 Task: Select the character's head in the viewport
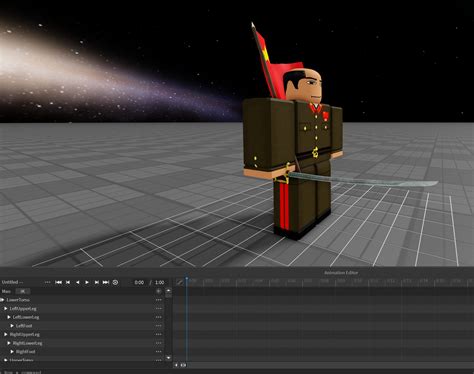coord(303,85)
